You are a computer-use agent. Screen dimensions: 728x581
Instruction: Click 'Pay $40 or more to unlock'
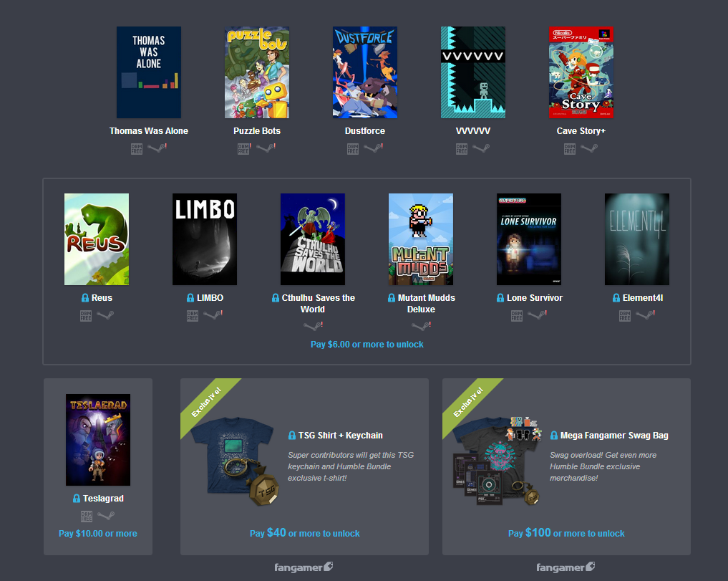pos(304,533)
